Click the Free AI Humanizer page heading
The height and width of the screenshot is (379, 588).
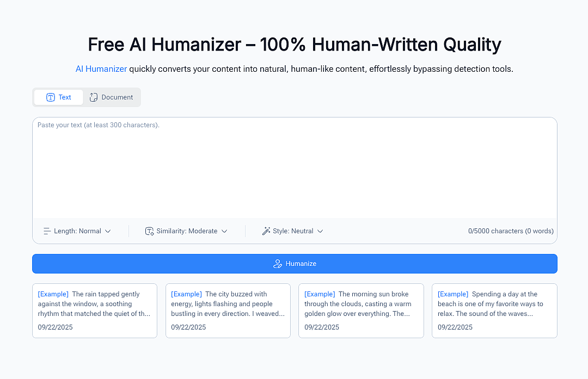294,45
